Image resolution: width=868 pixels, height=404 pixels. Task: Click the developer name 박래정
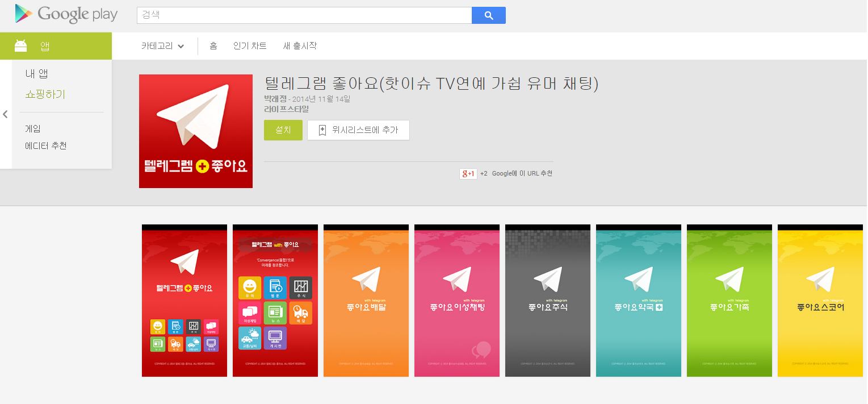point(275,99)
